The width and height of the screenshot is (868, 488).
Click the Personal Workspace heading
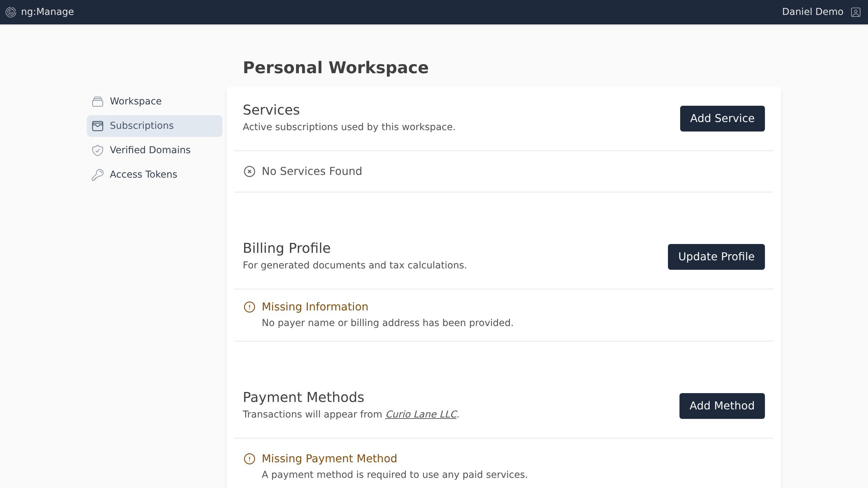click(336, 67)
